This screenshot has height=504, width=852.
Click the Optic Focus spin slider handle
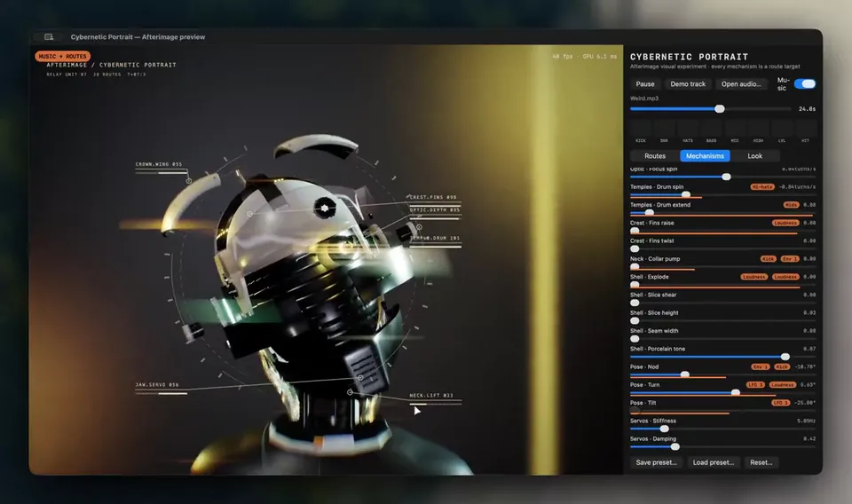726,177
